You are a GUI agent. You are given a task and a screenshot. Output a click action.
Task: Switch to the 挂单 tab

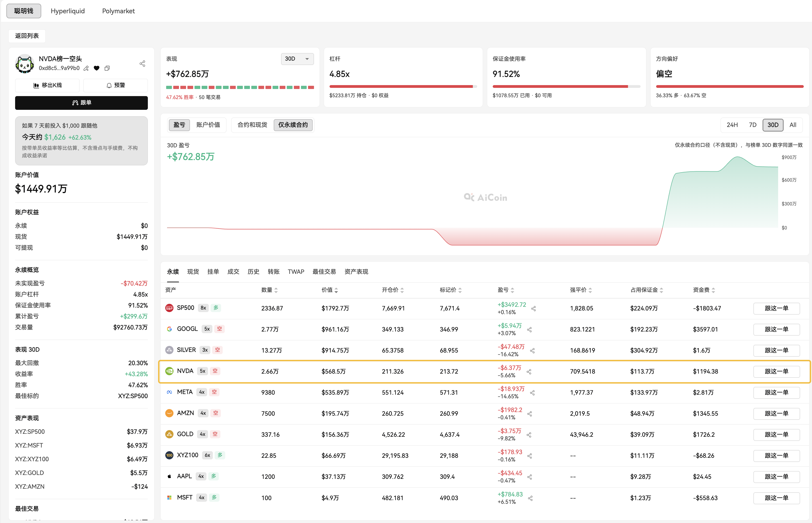coord(213,272)
